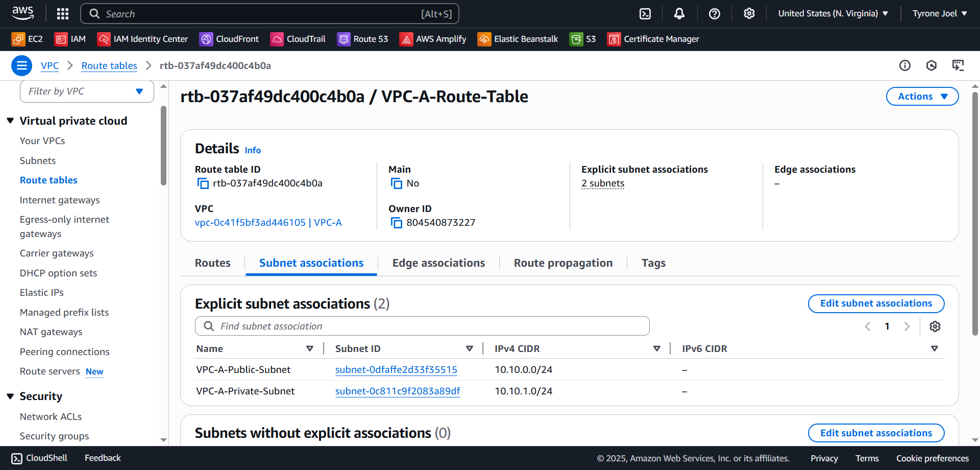Open table preferences gear icon
This screenshot has height=470, width=980.
(935, 326)
